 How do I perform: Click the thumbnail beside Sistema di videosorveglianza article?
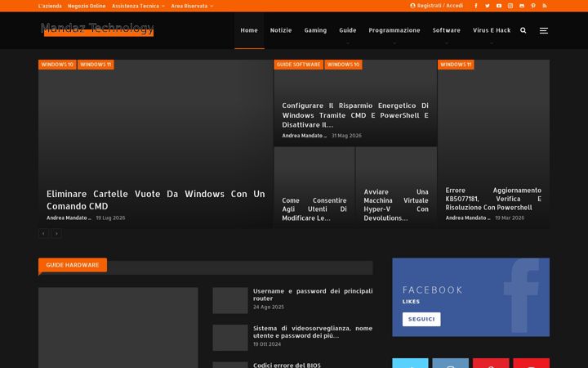pyautogui.click(x=230, y=338)
